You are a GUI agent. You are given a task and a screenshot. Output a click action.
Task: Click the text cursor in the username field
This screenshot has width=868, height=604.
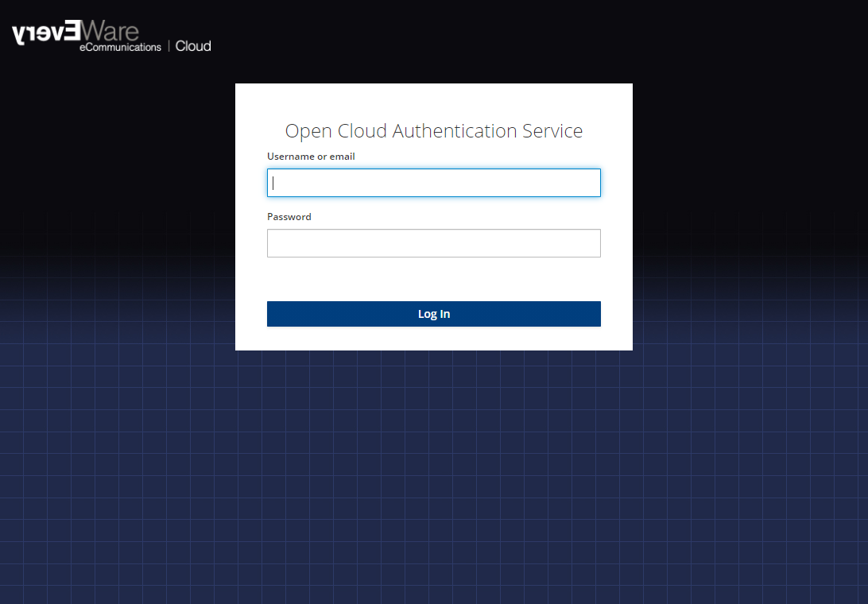(x=273, y=183)
